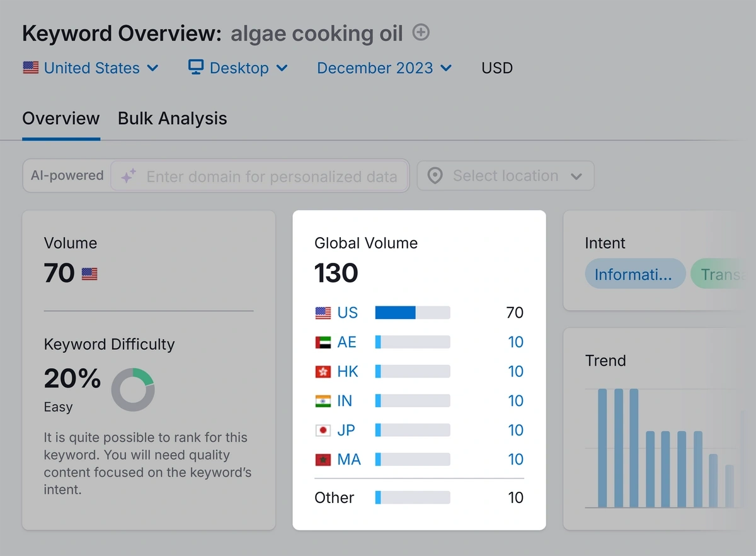Click the 20% Keyword Difficulty value
Viewport: 756px width, 556px height.
tap(72, 378)
